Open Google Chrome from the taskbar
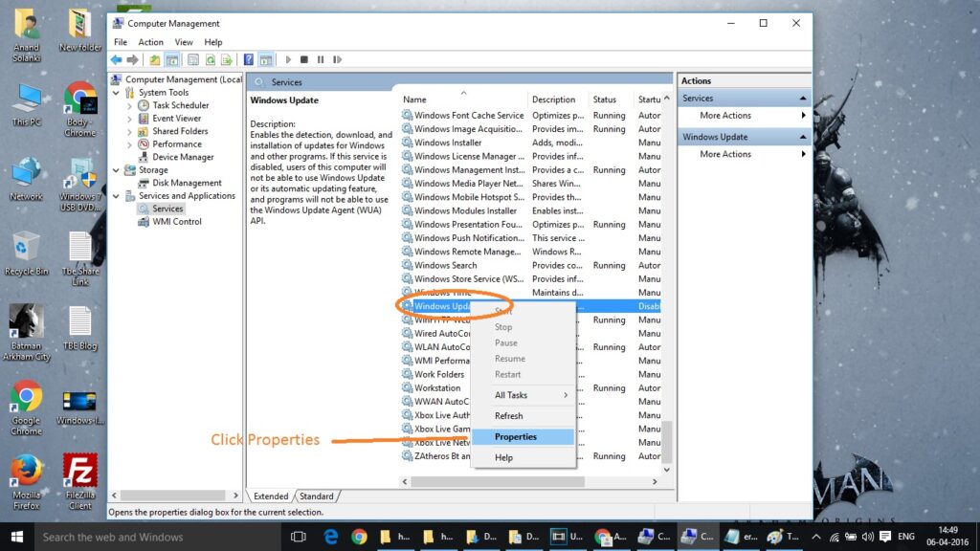The width and height of the screenshot is (980, 551). coord(359,537)
